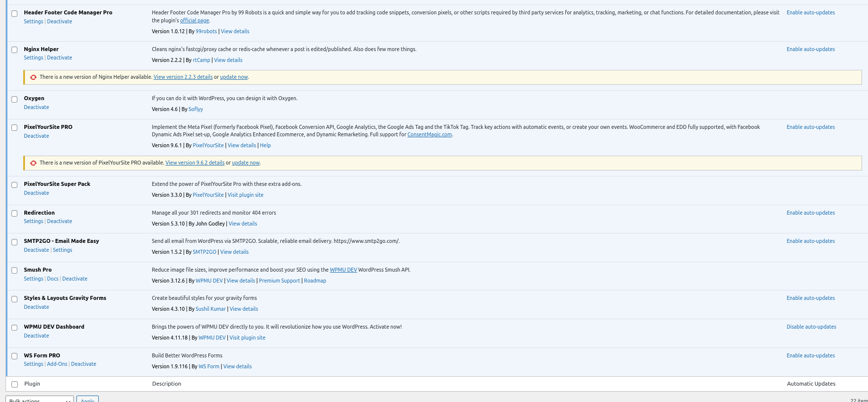Open the Docs link under Smush Pro

(53, 279)
